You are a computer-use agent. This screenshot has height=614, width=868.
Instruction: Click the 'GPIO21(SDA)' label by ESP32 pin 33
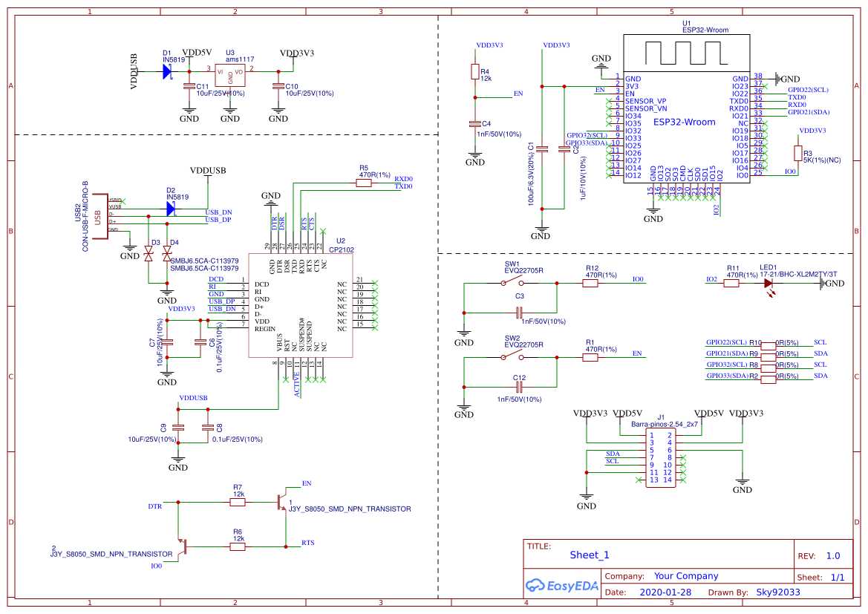pyautogui.click(x=809, y=112)
